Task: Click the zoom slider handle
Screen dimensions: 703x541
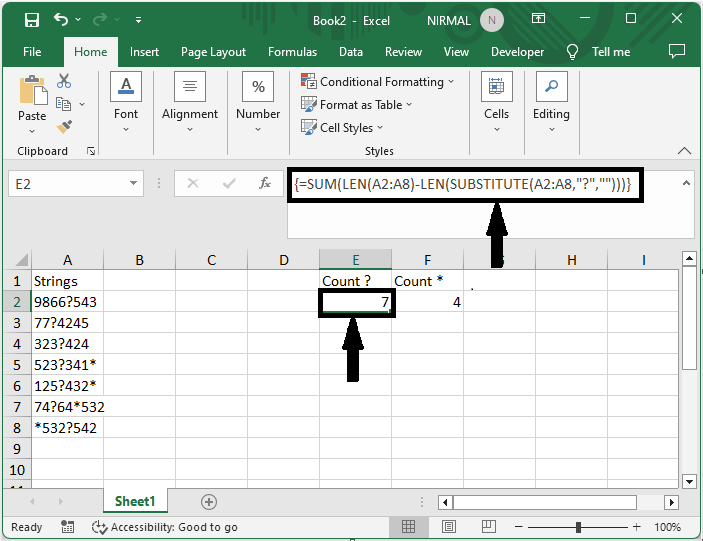Action: (x=578, y=527)
